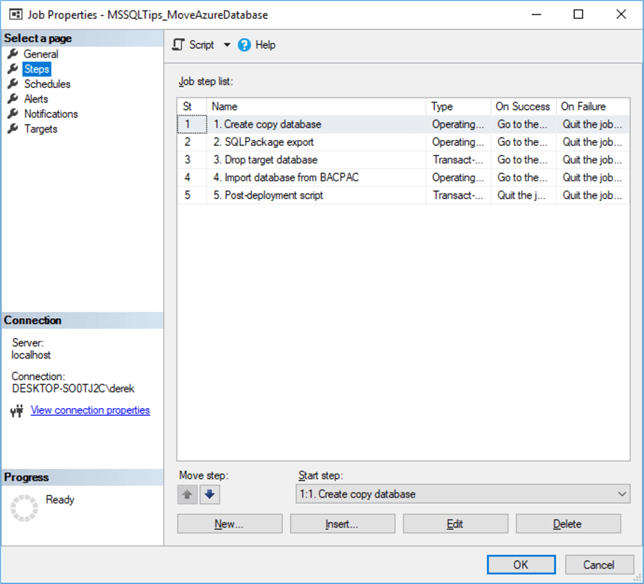Screen dimensions: 644x584
Task: Open View connection properties link
Action: (90, 410)
